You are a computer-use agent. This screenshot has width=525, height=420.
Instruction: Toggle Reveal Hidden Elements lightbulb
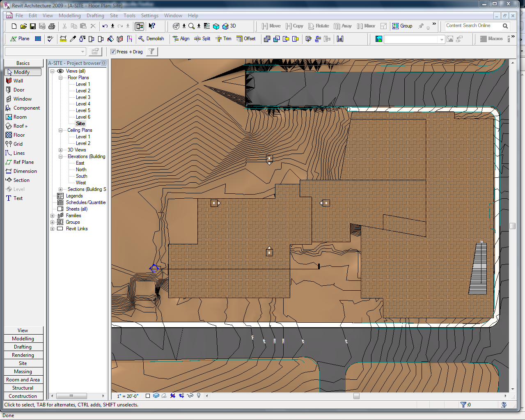tap(199, 395)
